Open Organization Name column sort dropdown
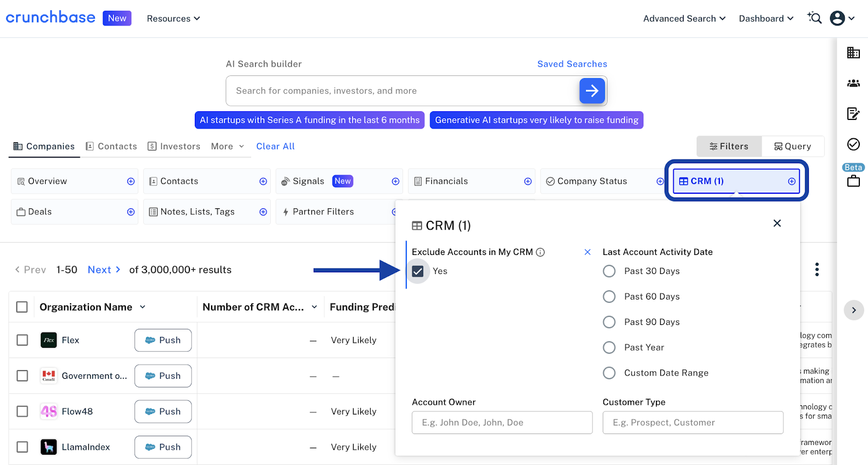This screenshot has height=465, width=868. point(143,307)
